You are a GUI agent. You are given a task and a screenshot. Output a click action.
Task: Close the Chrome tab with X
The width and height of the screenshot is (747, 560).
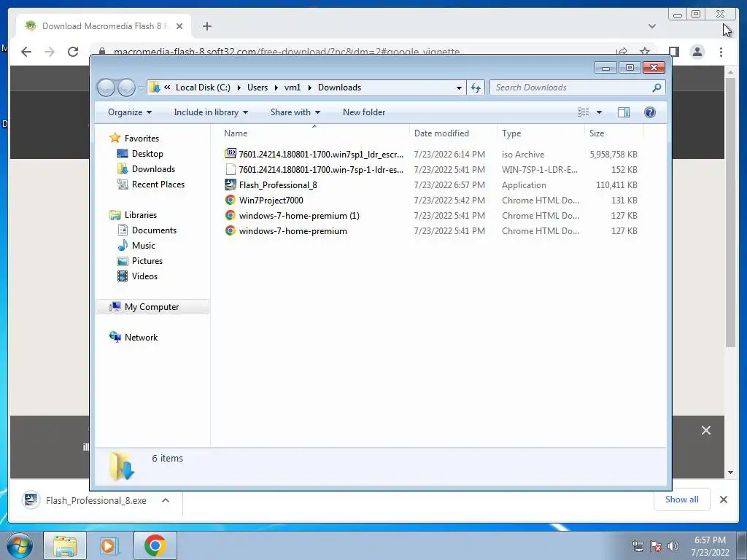click(x=179, y=26)
